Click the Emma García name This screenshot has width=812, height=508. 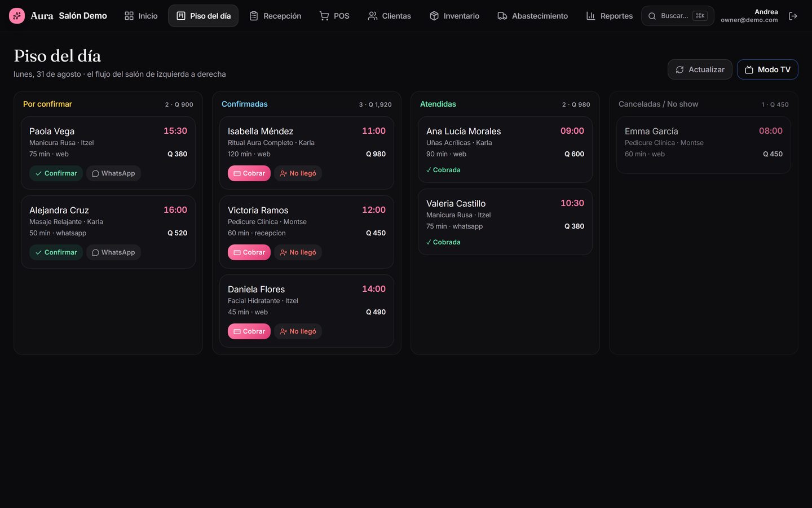[651, 131]
